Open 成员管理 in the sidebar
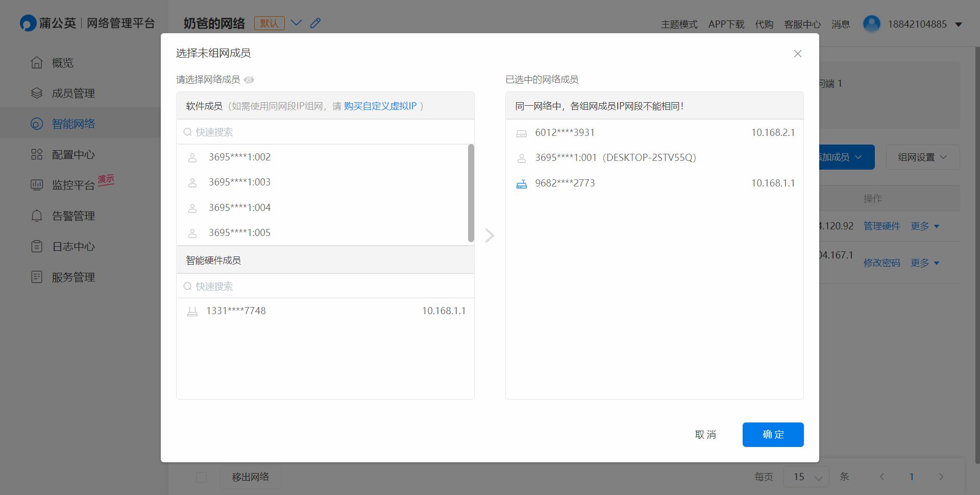This screenshot has width=980, height=495. [x=73, y=93]
